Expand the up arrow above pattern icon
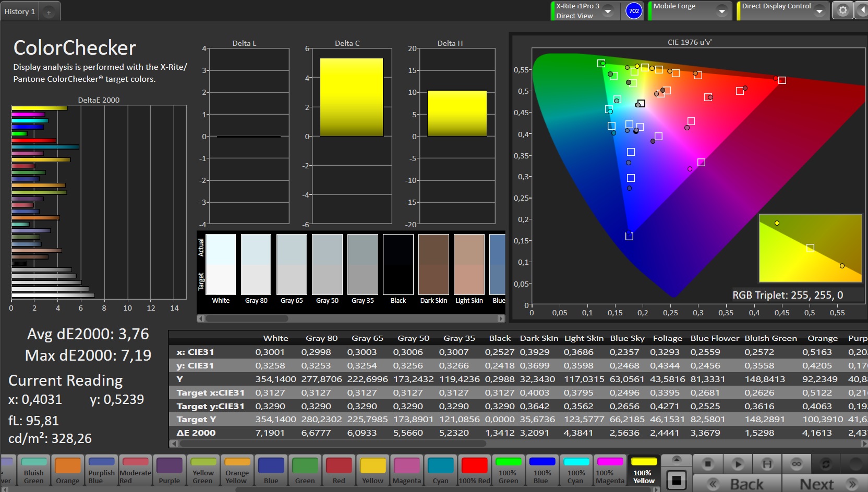The image size is (868, 492). 677,460
